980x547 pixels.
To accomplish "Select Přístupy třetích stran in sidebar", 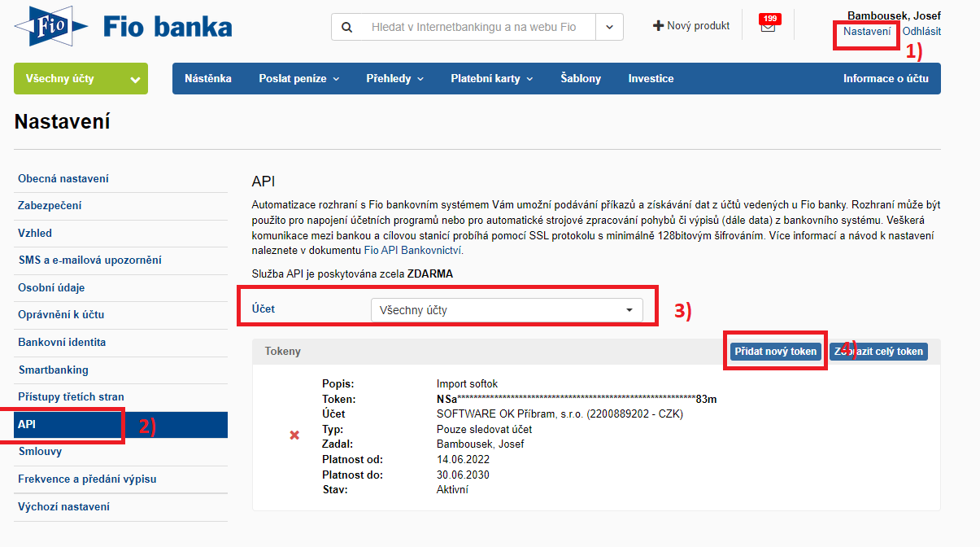I will [x=71, y=397].
